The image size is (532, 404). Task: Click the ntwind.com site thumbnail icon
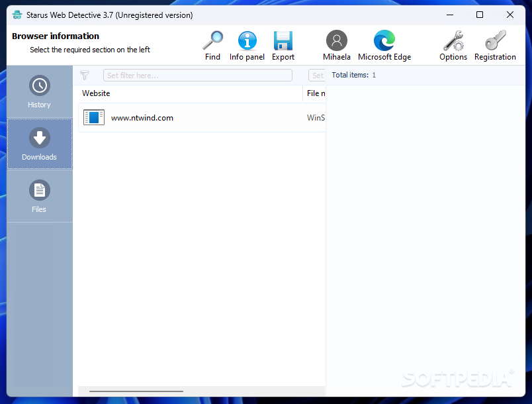pos(94,117)
